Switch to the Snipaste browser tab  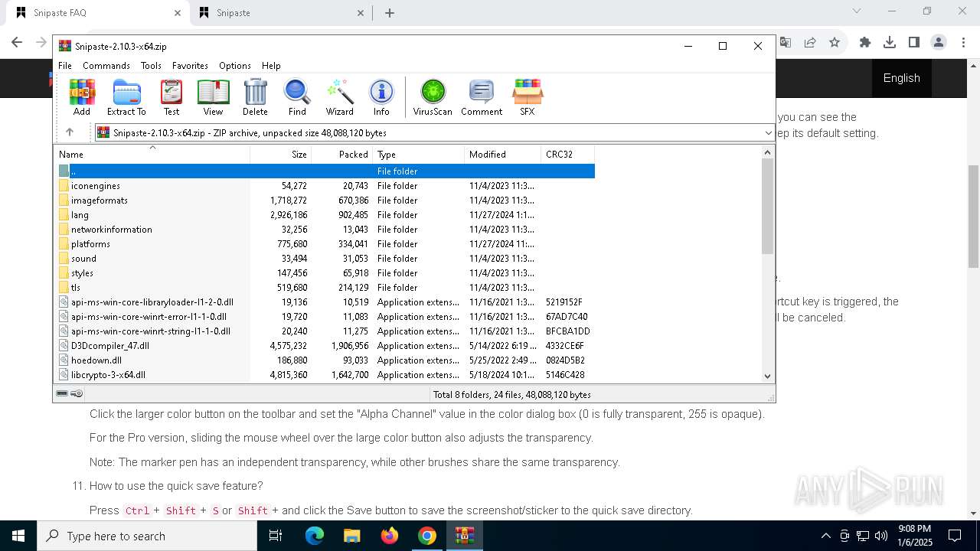pyautogui.click(x=281, y=13)
